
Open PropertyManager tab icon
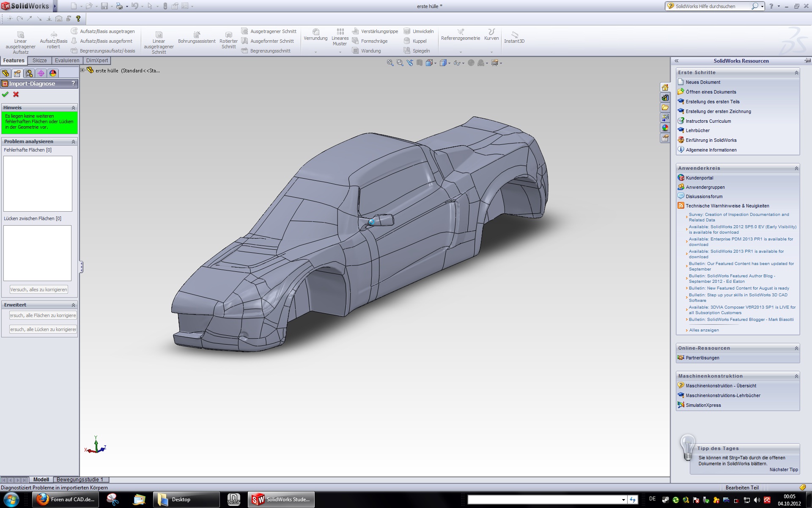point(17,73)
